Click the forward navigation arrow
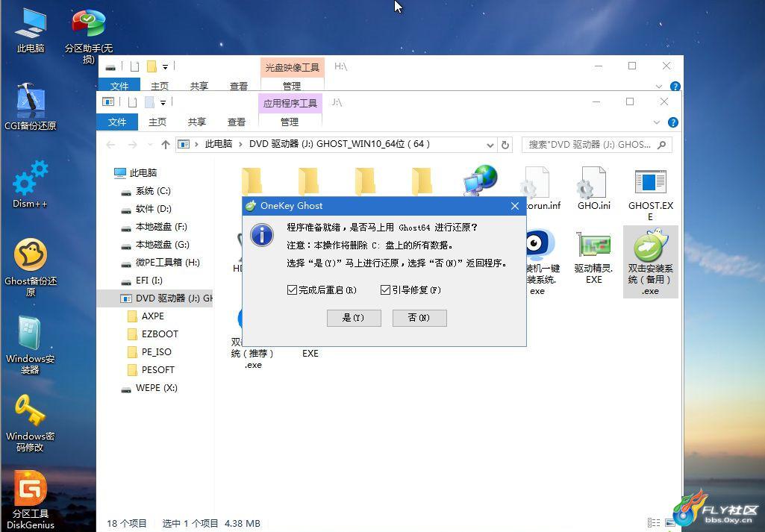The width and height of the screenshot is (765, 532). pyautogui.click(x=132, y=145)
